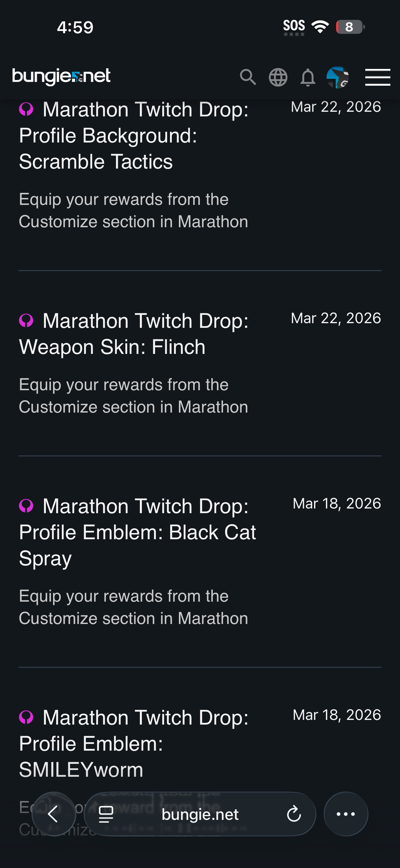Go to bungie.net home via logo
This screenshot has height=868, width=400.
[x=61, y=76]
